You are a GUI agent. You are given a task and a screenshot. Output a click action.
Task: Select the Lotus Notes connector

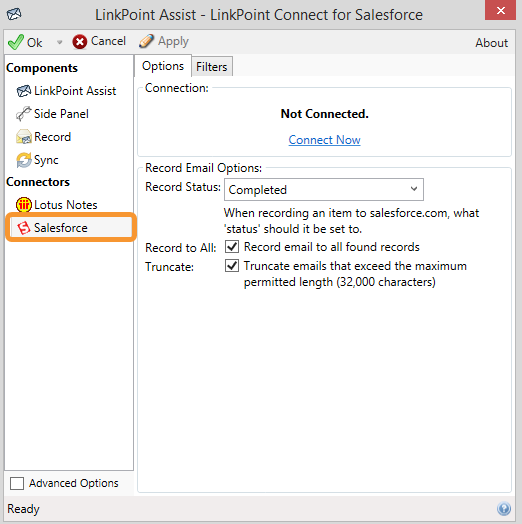click(57, 205)
